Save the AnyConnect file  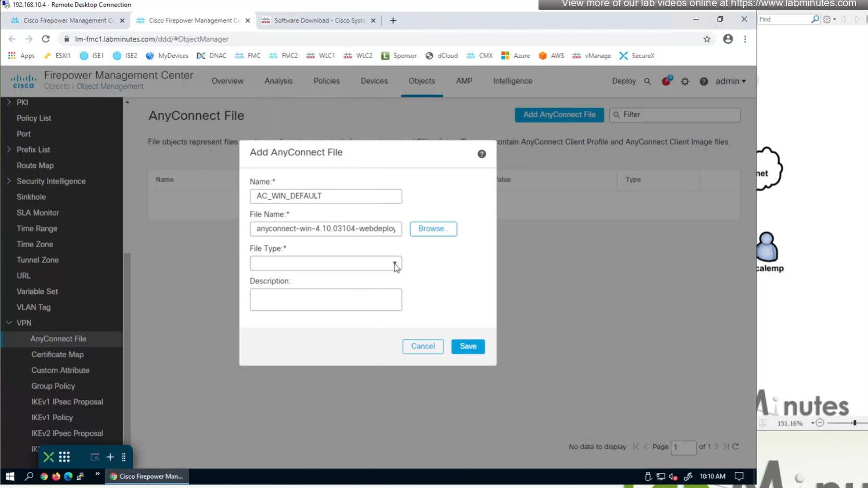(468, 346)
